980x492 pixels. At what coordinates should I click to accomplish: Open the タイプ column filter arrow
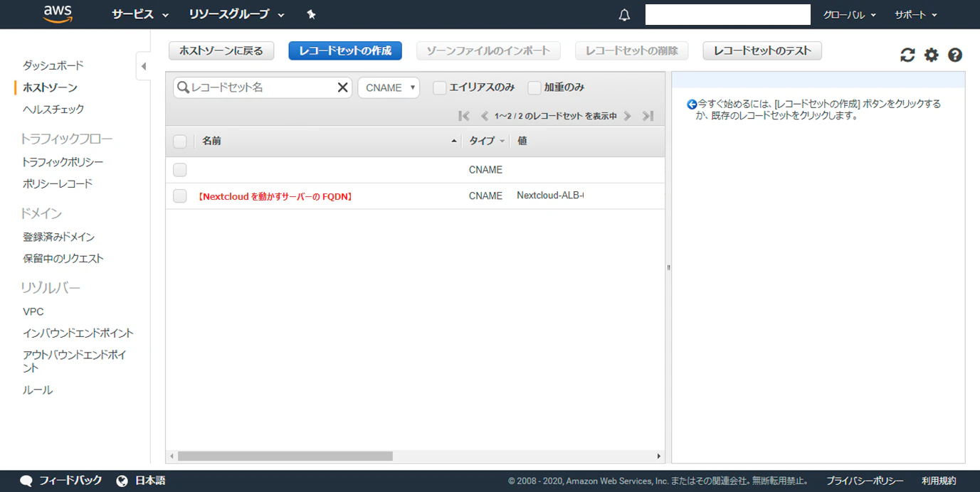(502, 141)
